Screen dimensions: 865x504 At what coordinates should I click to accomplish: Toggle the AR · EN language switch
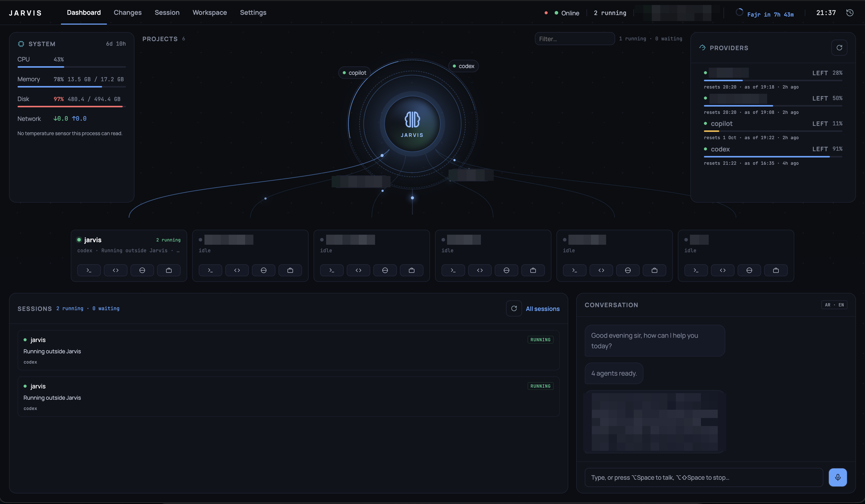(x=834, y=305)
